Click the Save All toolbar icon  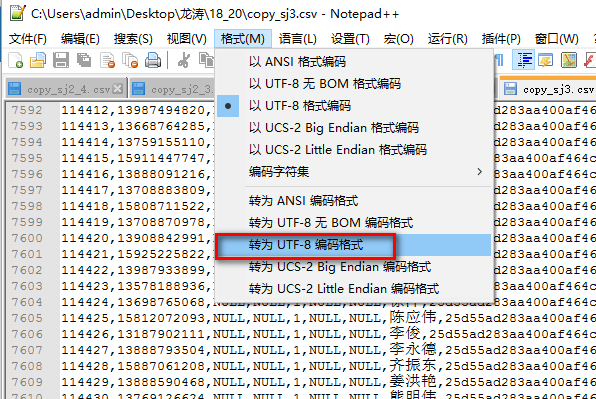84,60
